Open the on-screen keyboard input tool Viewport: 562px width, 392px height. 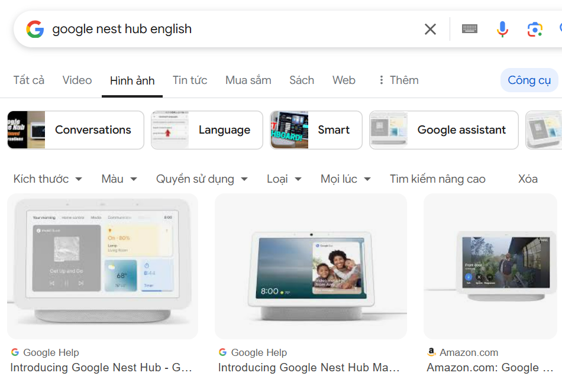[470, 29]
